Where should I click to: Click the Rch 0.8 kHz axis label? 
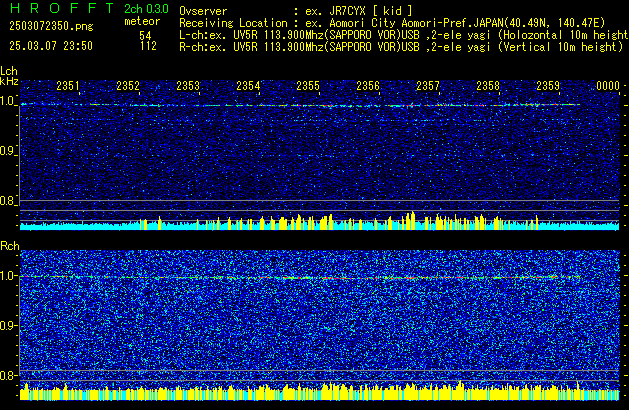tap(8, 375)
